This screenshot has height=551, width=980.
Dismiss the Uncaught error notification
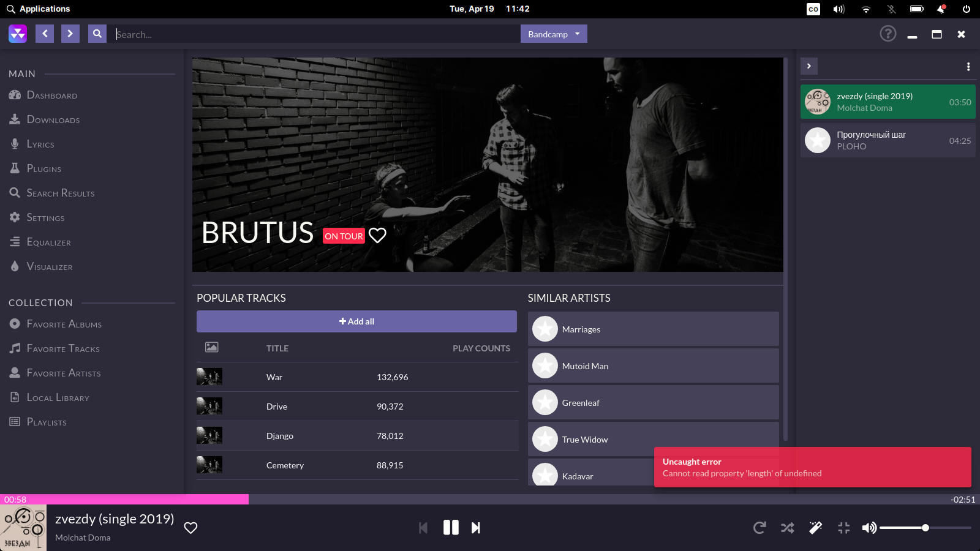[813, 467]
